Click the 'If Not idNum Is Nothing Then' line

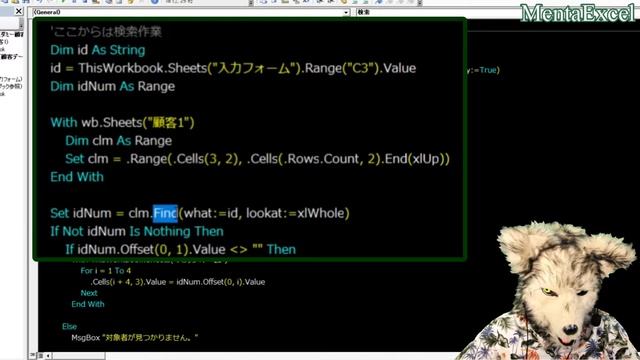pyautogui.click(x=137, y=231)
